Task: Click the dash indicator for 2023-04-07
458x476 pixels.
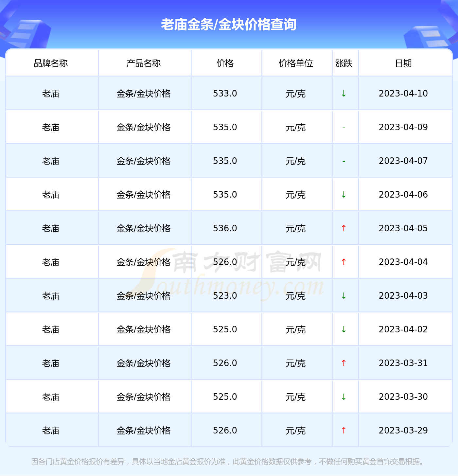Action: 344,161
